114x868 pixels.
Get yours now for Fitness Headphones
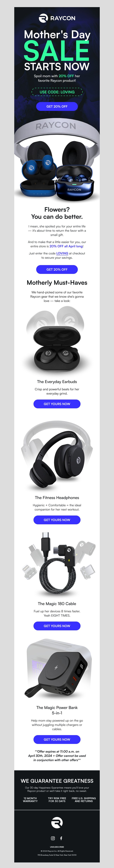point(57,520)
